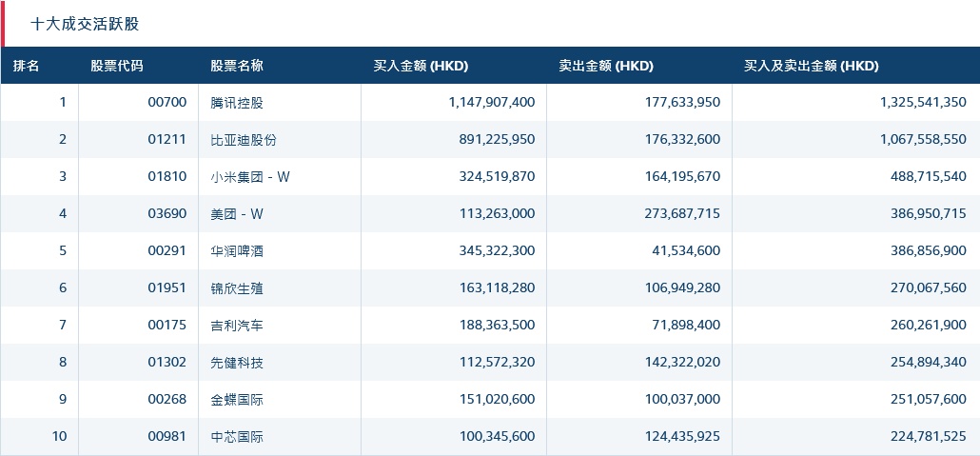Viewport: 980px width, 456px height.
Task: Click stock code 00700
Action: coord(167,102)
